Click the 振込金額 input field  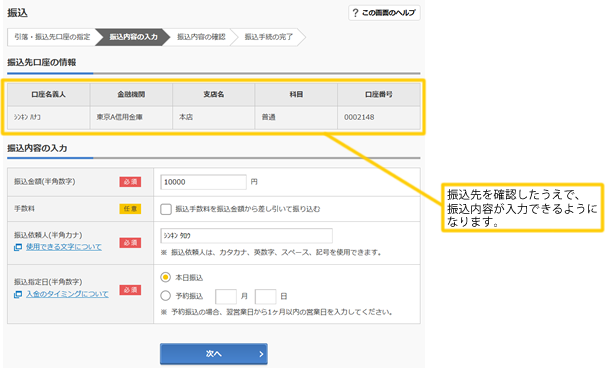click(x=203, y=182)
